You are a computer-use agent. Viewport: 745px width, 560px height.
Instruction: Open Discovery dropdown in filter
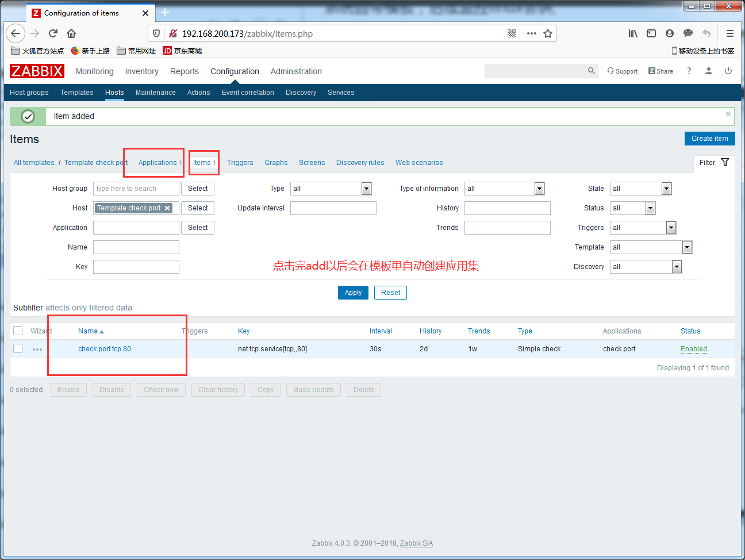[646, 267]
